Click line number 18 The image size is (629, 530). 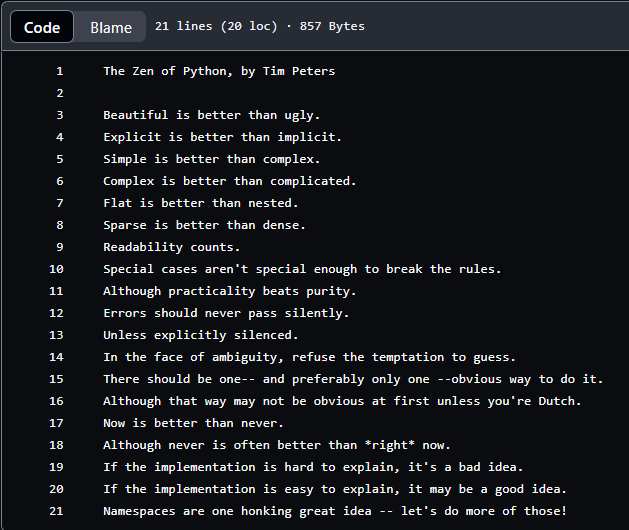pos(56,445)
